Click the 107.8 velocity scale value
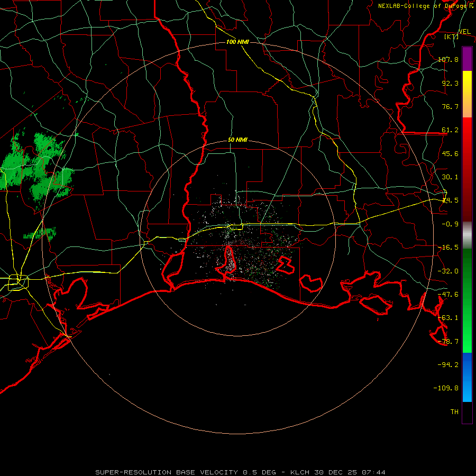 coord(448,59)
